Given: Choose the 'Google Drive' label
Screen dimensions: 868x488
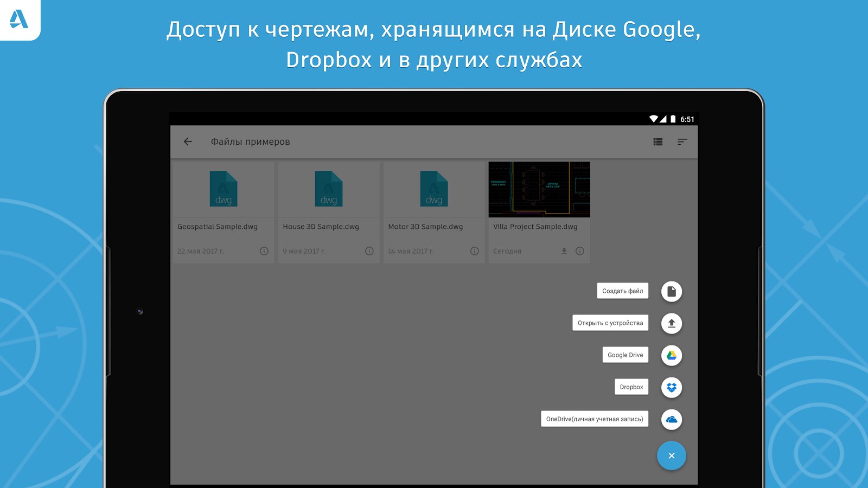Looking at the screenshot, I should pos(625,355).
